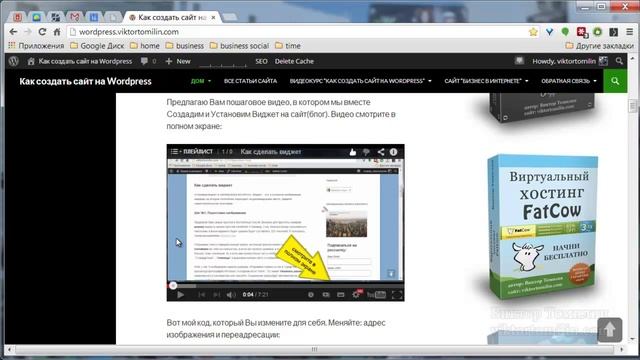Image resolution: width=640 pixels, height=360 pixels.
Task: Show video info with the info icon
Action: [x=393, y=152]
